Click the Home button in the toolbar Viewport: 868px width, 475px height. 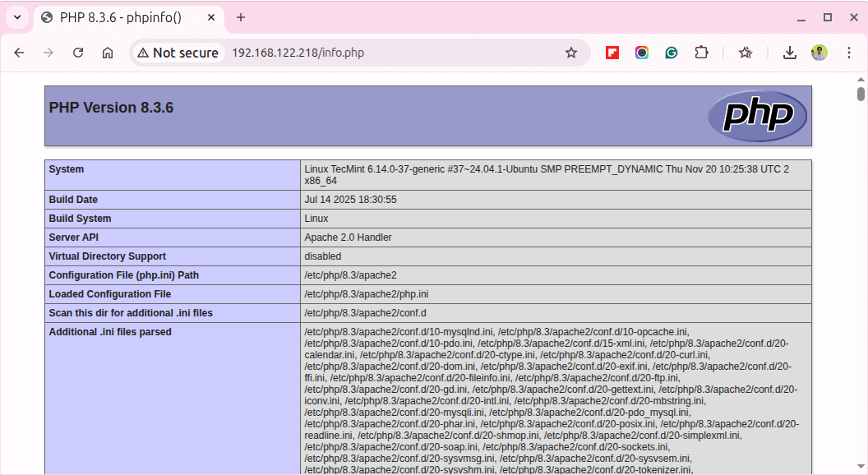pos(108,52)
